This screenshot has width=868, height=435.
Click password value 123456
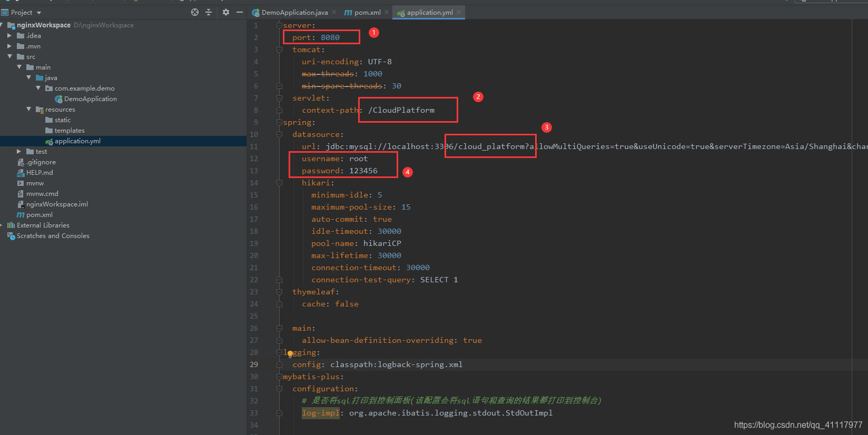pyautogui.click(x=363, y=171)
